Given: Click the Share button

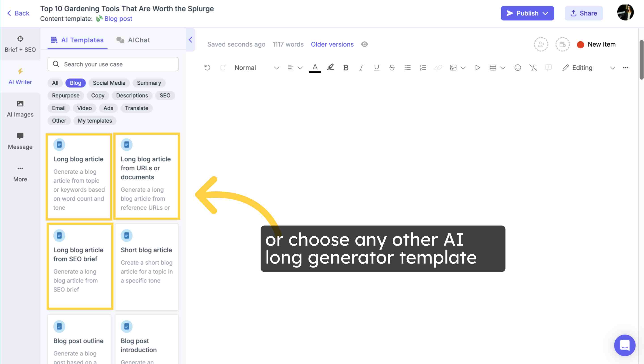Looking at the screenshot, I should click(584, 13).
